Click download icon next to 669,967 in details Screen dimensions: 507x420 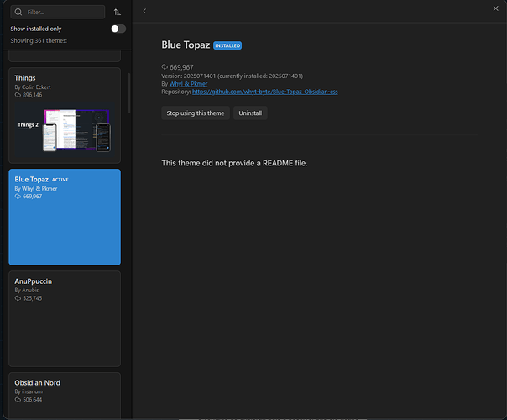(165, 67)
